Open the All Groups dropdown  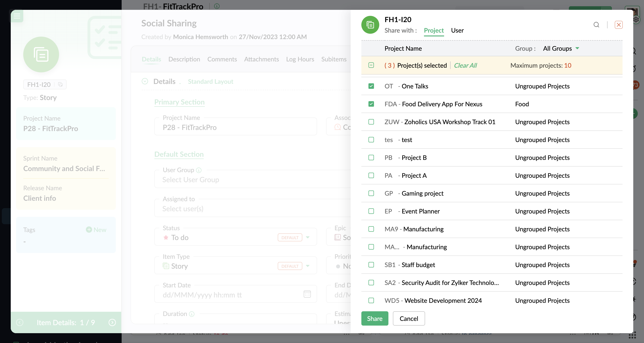pos(561,48)
